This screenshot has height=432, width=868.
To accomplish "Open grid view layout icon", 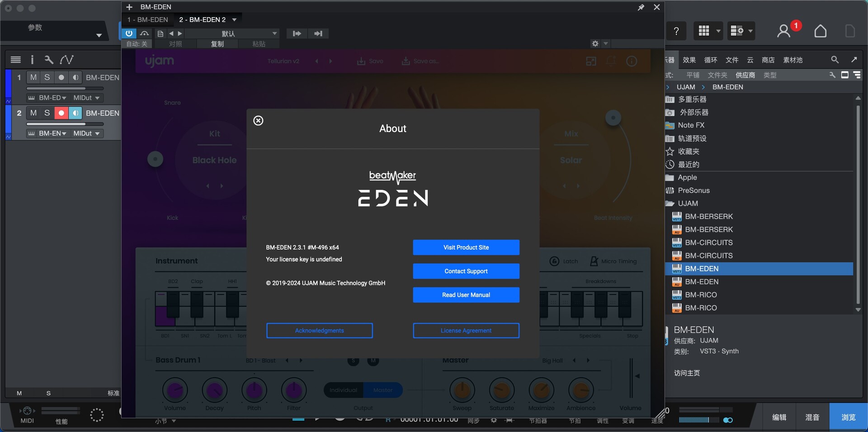I will 704,31.
